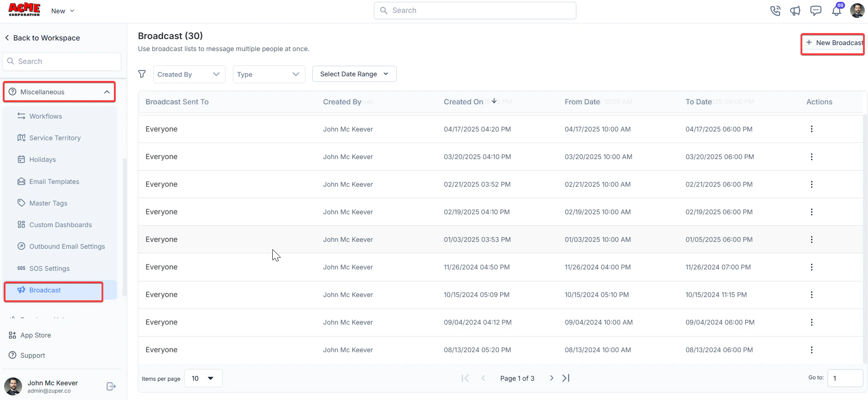Screen dimensions: 868x400
Task: Open the New dropdown in the header
Action: tap(63, 11)
